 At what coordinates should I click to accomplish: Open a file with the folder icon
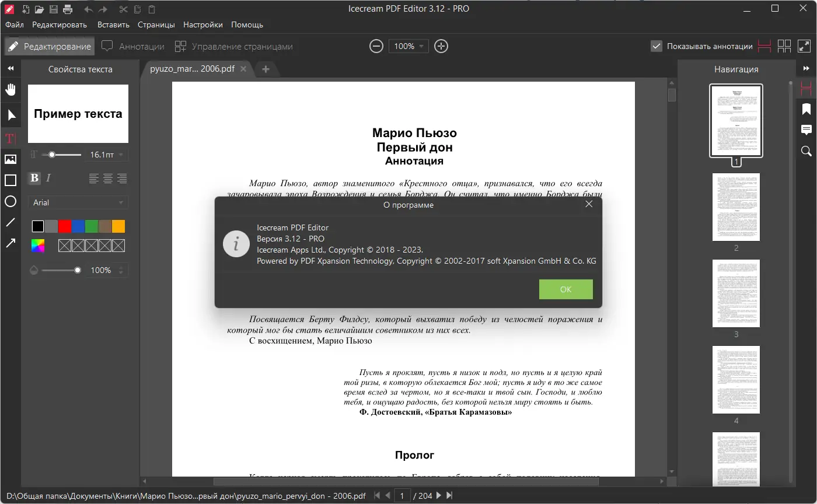click(x=39, y=9)
